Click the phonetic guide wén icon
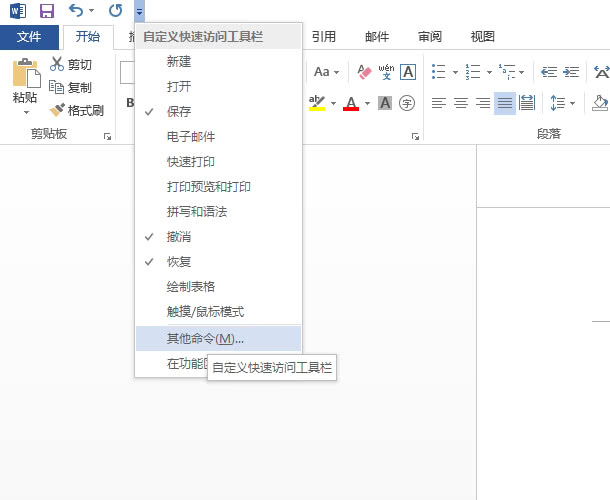Viewport: 610px width, 500px height. [386, 72]
